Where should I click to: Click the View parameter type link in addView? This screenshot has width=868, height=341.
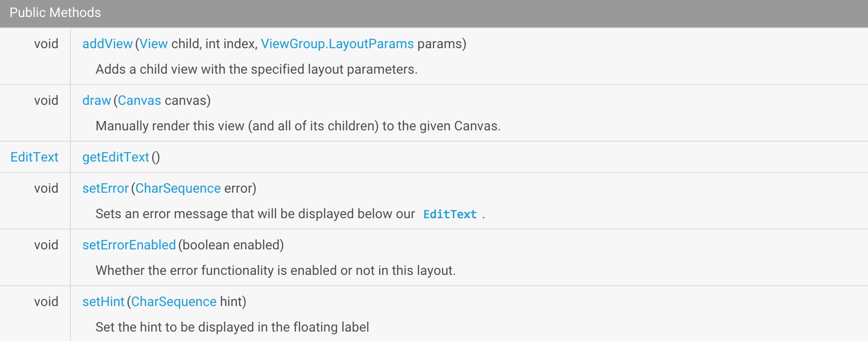coord(154,44)
